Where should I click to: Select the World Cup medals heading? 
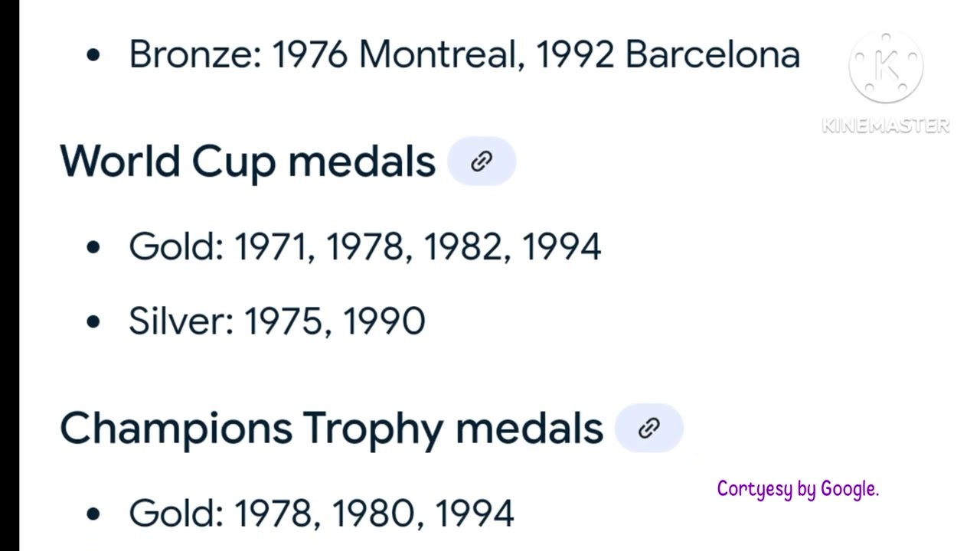point(247,161)
